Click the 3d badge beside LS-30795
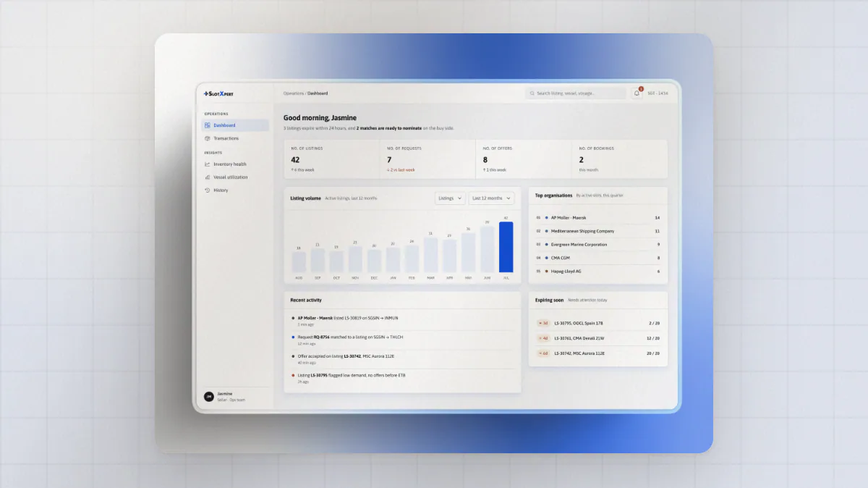Screen dimensions: 868x488 click(543, 323)
